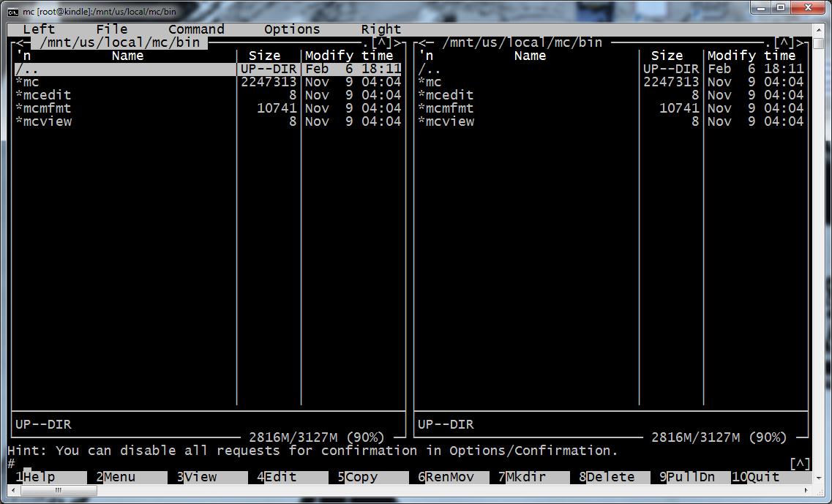The image size is (832, 504).
Task: Select *mcmfmt file in right panel
Action: click(611, 108)
